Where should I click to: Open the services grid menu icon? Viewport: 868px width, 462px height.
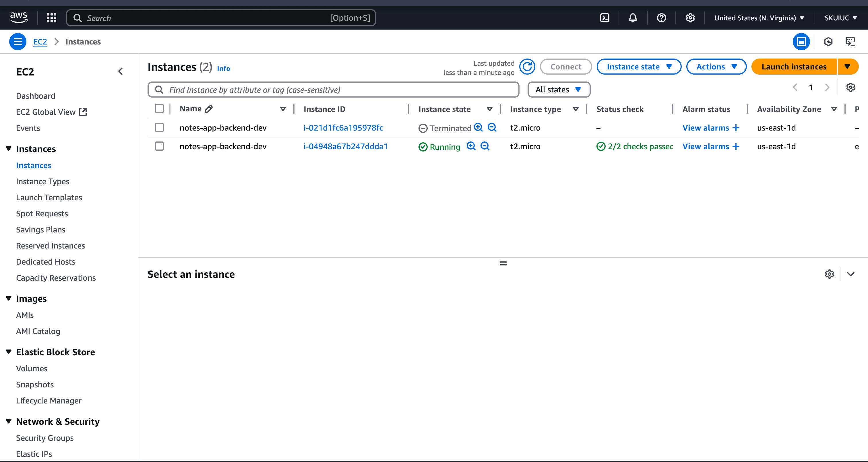click(x=52, y=18)
